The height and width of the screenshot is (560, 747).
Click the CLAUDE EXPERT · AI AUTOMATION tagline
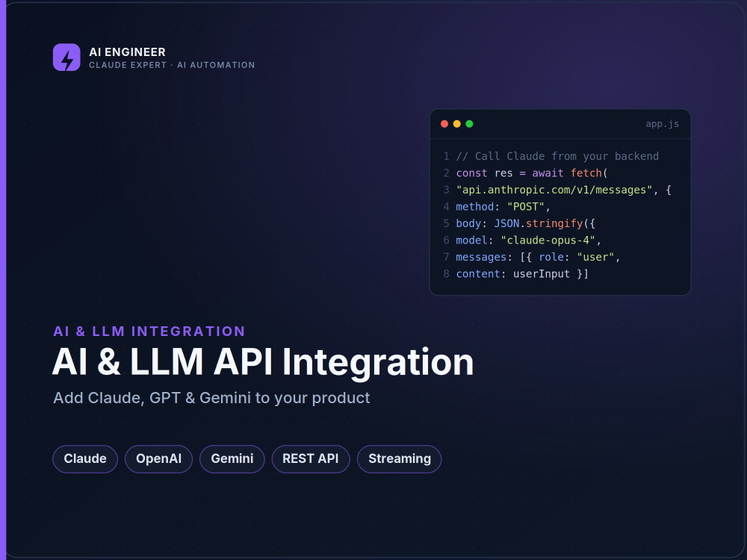tap(172, 65)
